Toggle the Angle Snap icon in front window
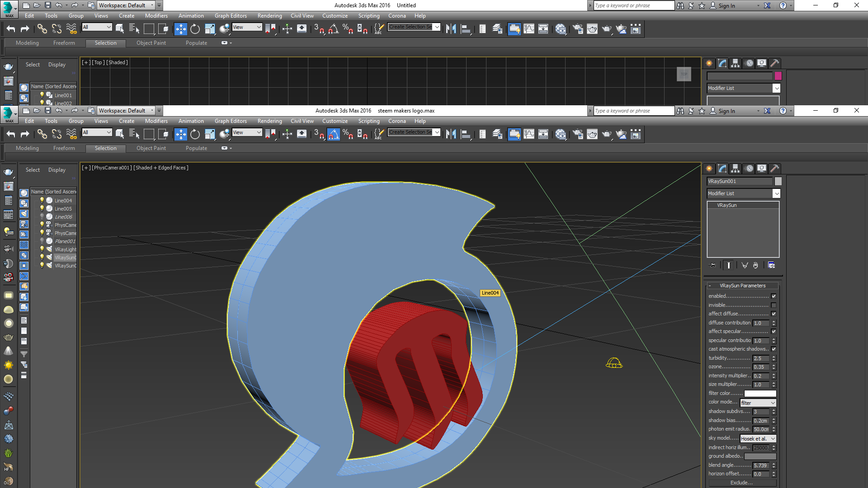868x488 pixels. tap(333, 134)
